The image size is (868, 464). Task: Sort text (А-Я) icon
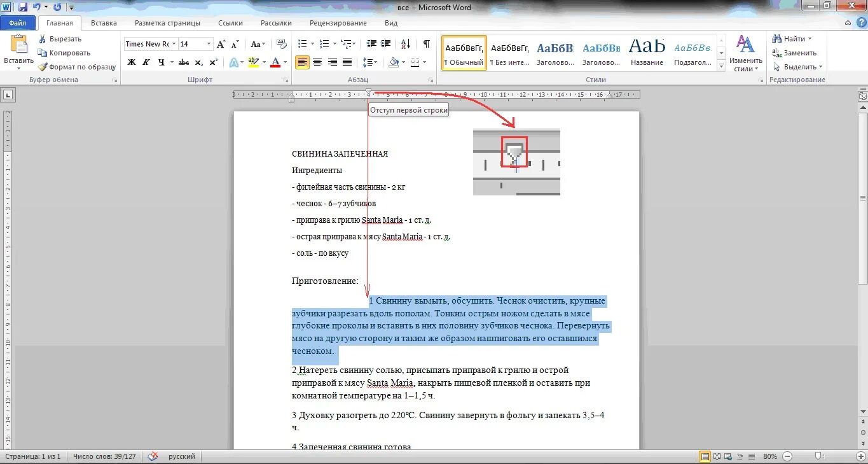tap(406, 44)
